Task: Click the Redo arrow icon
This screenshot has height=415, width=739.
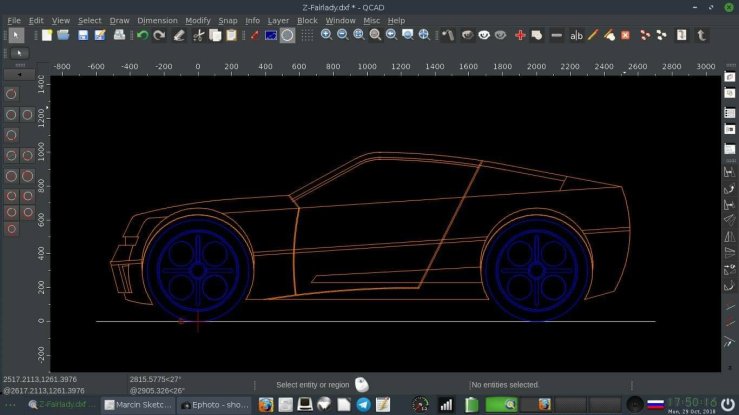Action: (x=158, y=35)
